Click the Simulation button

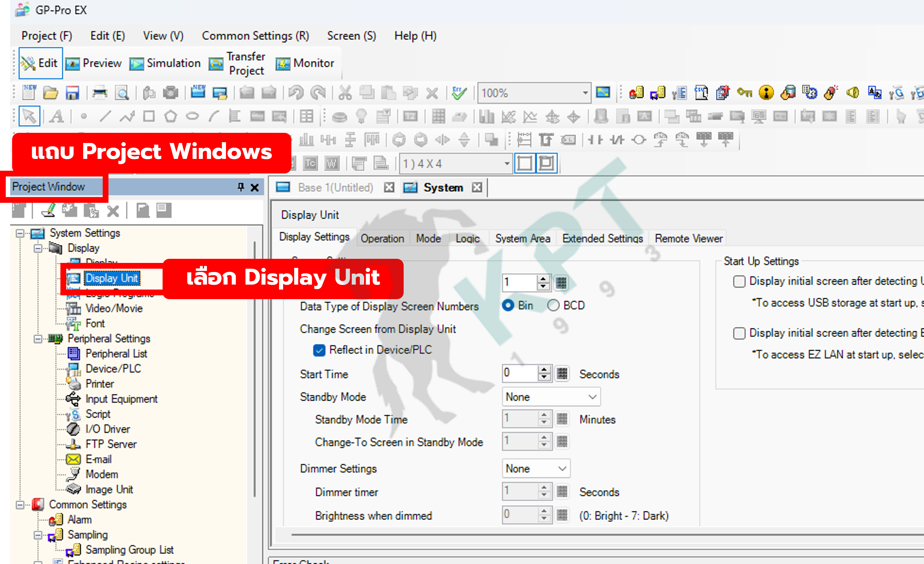coord(165,63)
